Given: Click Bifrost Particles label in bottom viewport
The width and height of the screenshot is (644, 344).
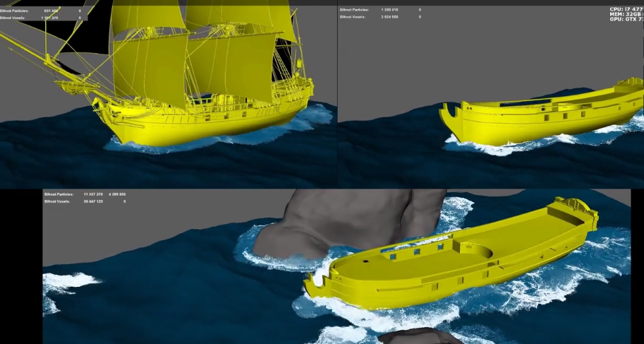Looking at the screenshot, I should click(58, 194).
